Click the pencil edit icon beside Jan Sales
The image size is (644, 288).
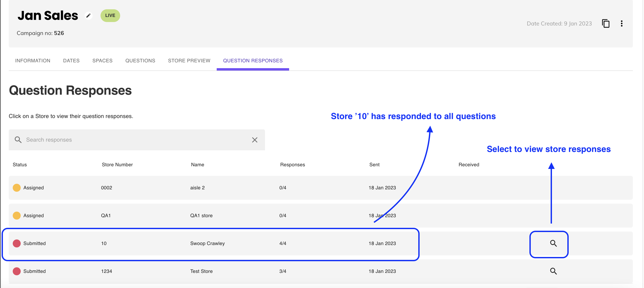[x=88, y=16]
